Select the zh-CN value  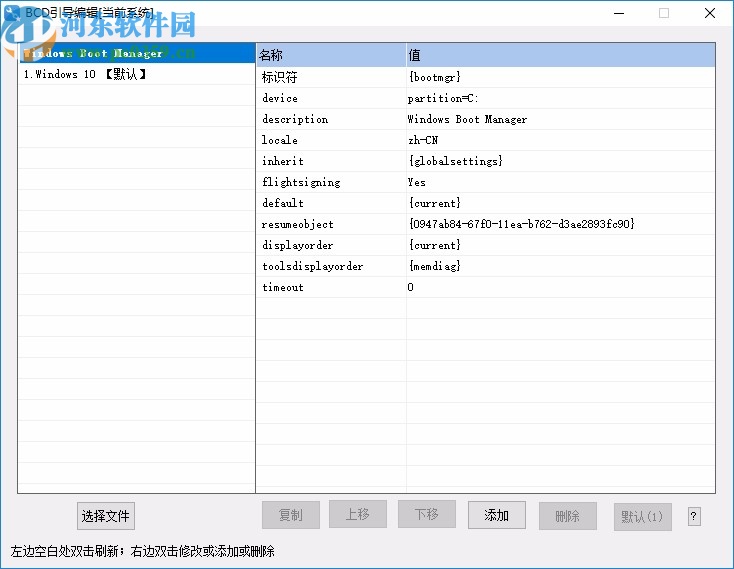coord(423,140)
